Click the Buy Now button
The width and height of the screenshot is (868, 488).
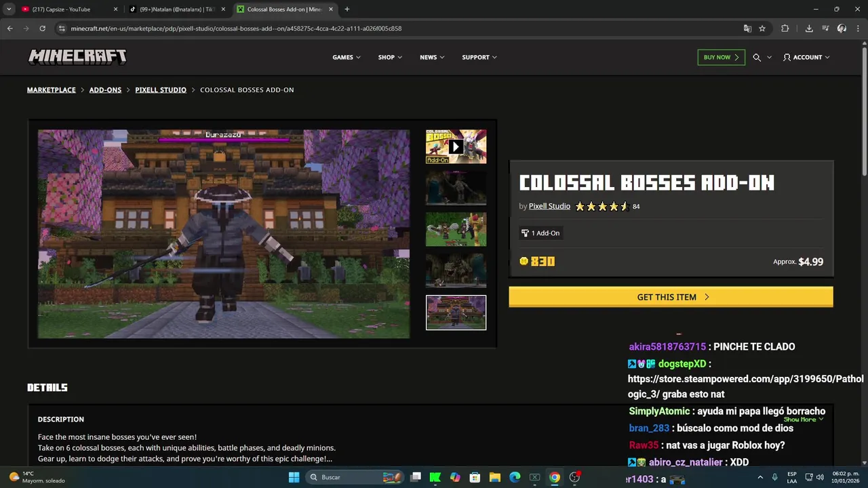[721, 58]
